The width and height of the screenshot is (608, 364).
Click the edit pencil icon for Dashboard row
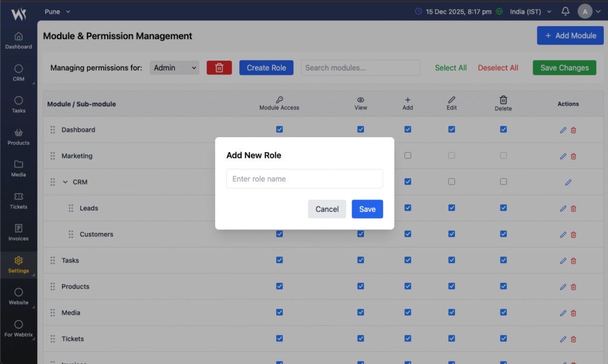(563, 130)
